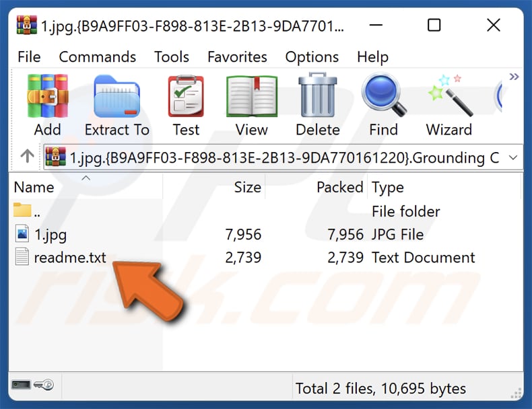This screenshot has width=532, height=409.
Task: Click the Add archive toolbar icon
Action: [x=48, y=96]
